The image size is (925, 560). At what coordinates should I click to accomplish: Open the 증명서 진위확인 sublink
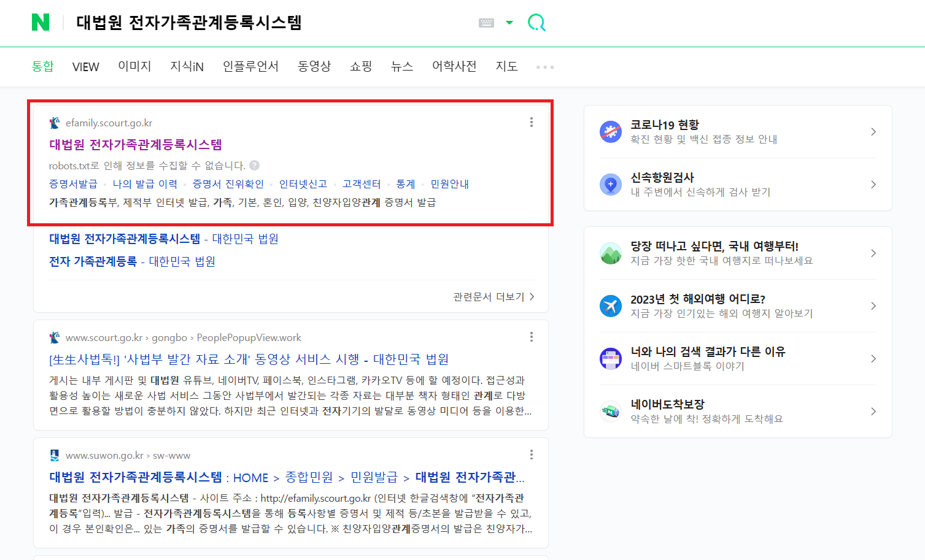tap(228, 184)
